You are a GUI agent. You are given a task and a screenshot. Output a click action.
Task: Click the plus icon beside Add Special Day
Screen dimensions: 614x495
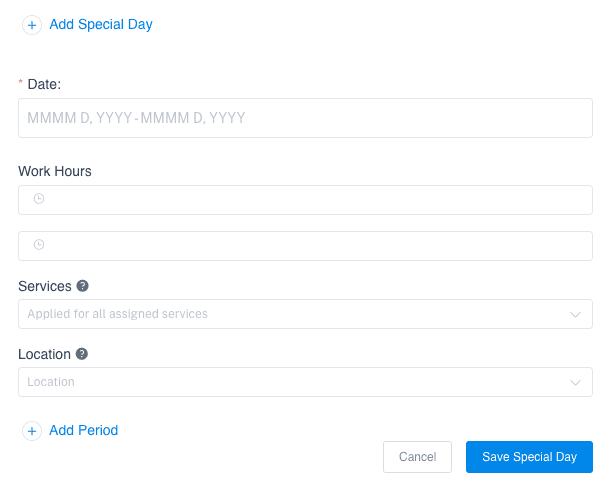point(32,25)
